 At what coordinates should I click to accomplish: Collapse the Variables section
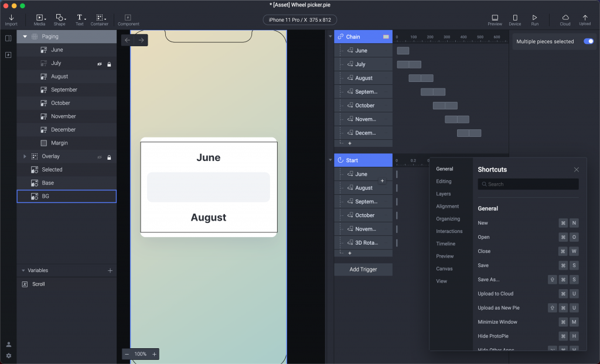click(23, 270)
